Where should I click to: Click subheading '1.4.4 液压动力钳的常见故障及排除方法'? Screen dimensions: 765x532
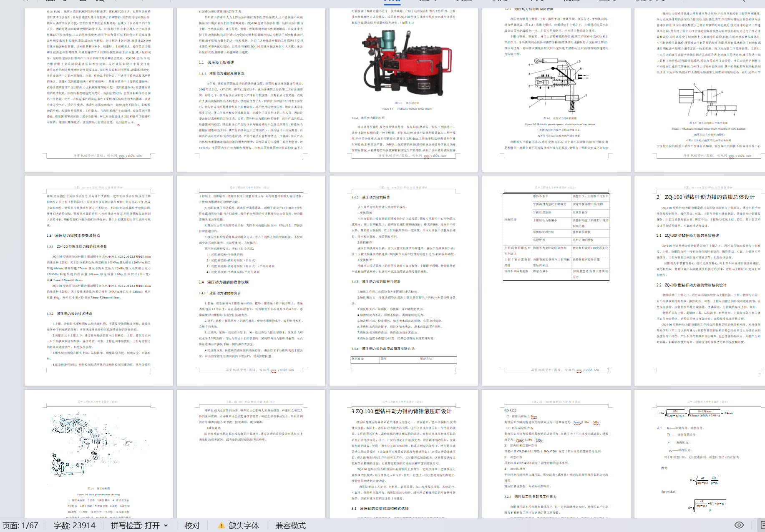pos(383,349)
